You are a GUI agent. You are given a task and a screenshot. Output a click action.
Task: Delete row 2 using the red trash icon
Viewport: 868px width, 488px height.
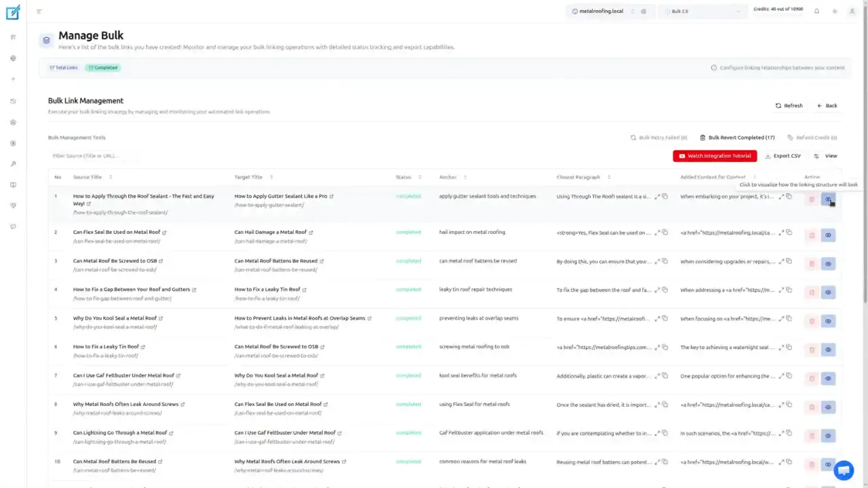[812, 235]
